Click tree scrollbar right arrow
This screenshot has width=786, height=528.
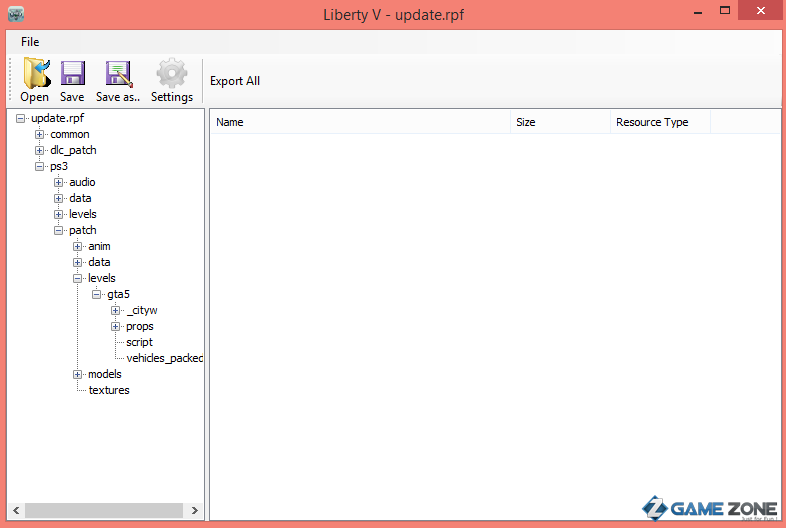pyautogui.click(x=195, y=511)
